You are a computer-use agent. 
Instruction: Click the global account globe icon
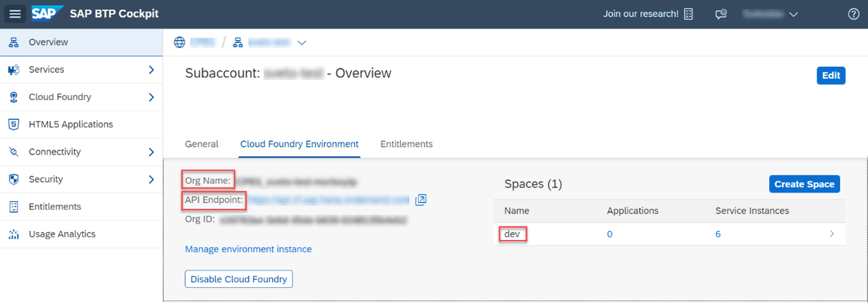(179, 43)
